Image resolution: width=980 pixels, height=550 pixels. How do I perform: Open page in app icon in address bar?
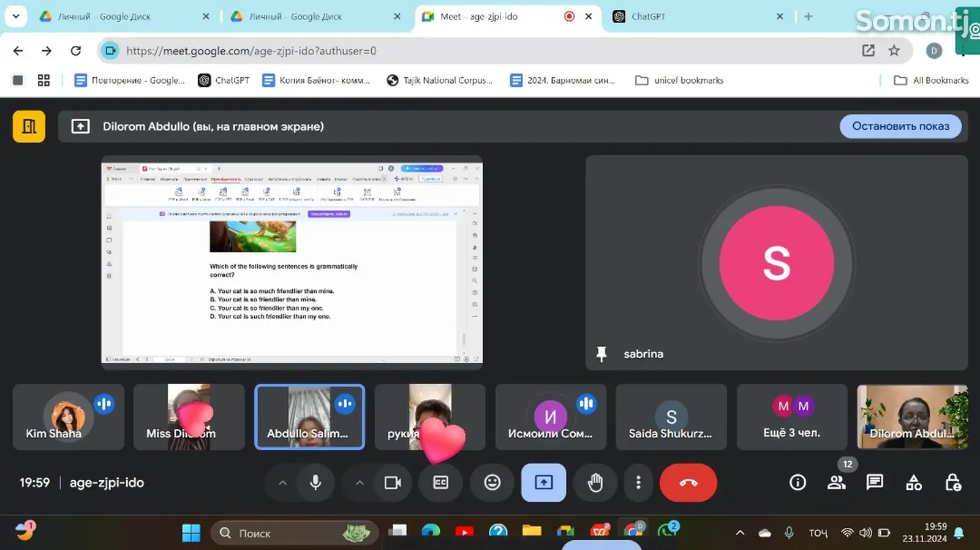pos(868,51)
